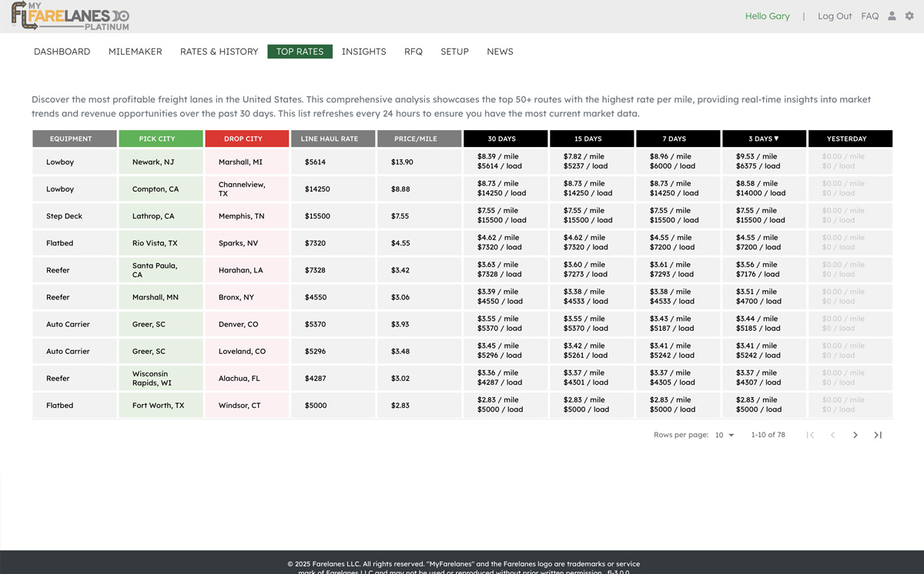Viewport: 924px width, 574px height.
Task: Open the RFQ tab
Action: pyautogui.click(x=413, y=52)
